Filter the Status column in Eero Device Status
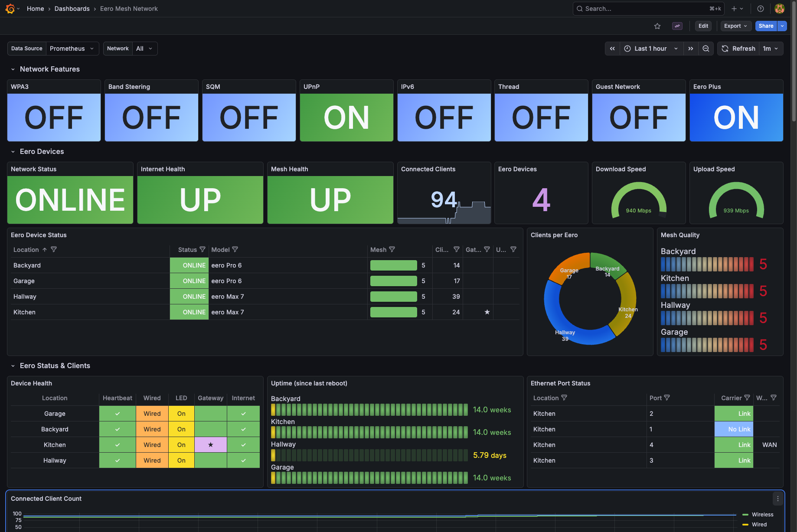797x532 pixels. coord(203,249)
